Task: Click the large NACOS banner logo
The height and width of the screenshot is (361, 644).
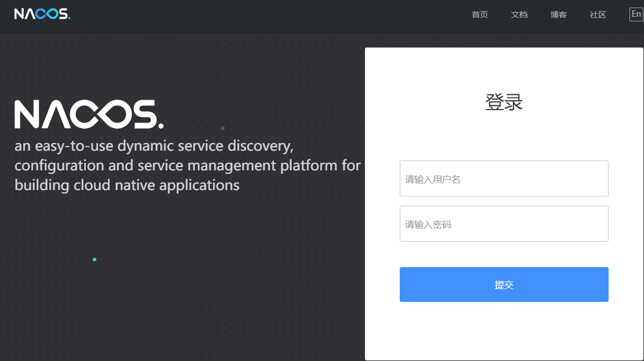Action: [x=89, y=114]
